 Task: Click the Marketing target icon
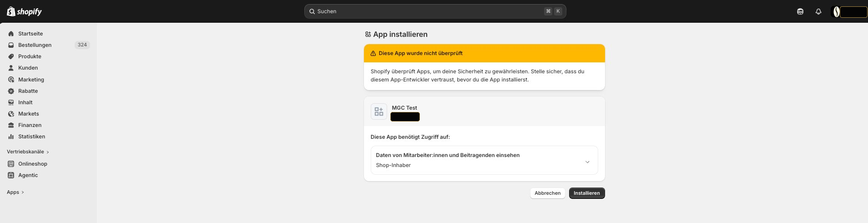tap(11, 80)
